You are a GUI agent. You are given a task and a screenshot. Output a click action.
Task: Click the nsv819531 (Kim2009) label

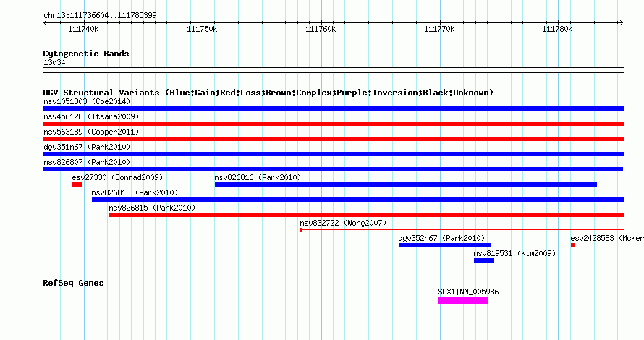point(514,253)
